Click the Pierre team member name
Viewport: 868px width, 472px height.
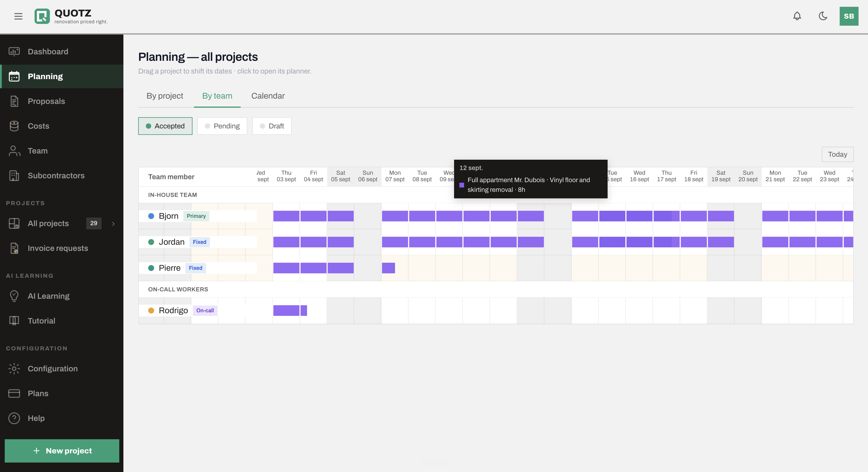pyautogui.click(x=169, y=268)
